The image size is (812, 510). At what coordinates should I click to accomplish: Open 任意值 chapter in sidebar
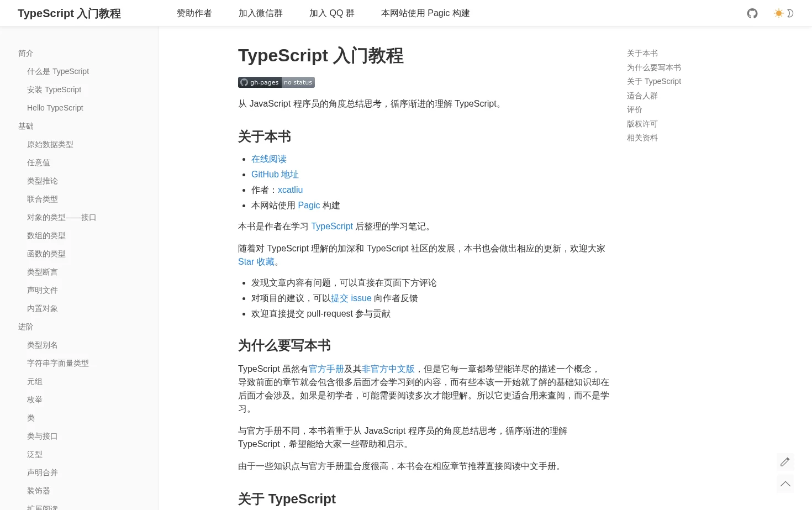pyautogui.click(x=39, y=162)
